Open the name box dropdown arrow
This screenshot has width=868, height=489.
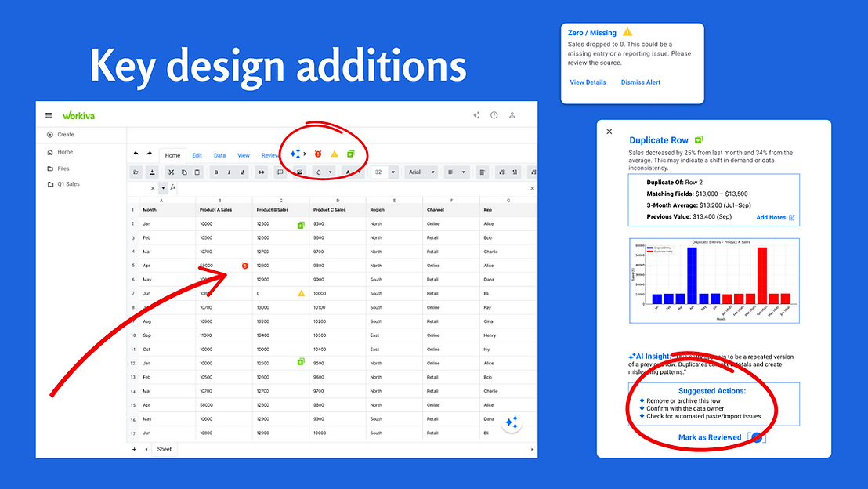pyautogui.click(x=163, y=188)
